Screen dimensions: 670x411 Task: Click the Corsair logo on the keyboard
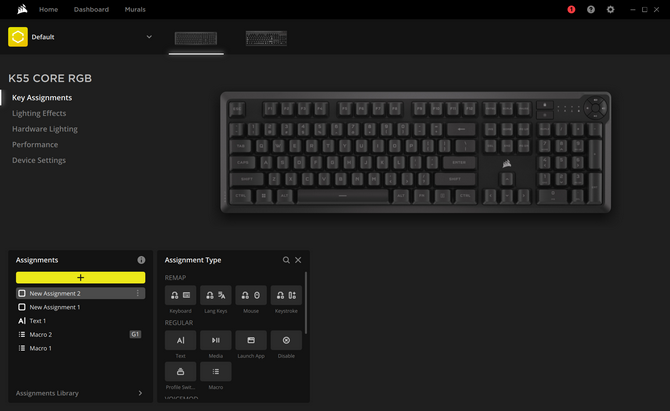click(x=507, y=163)
